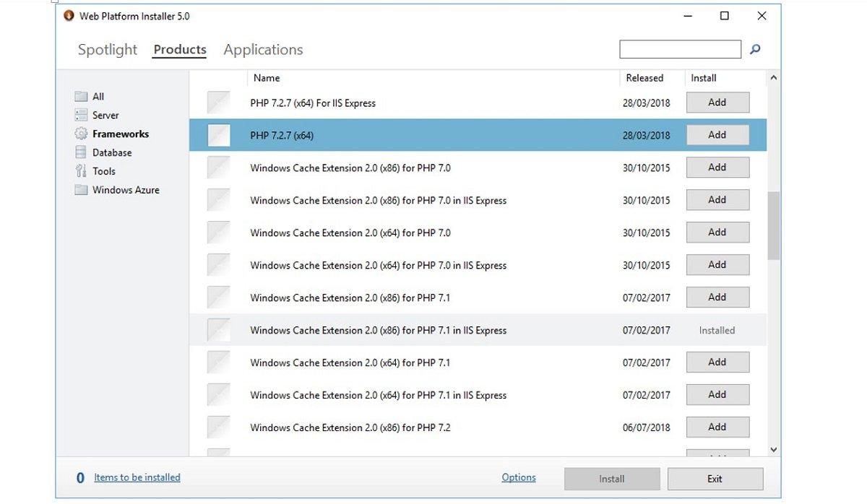
Task: Click the scrollbar down arrow
Action: [x=774, y=450]
